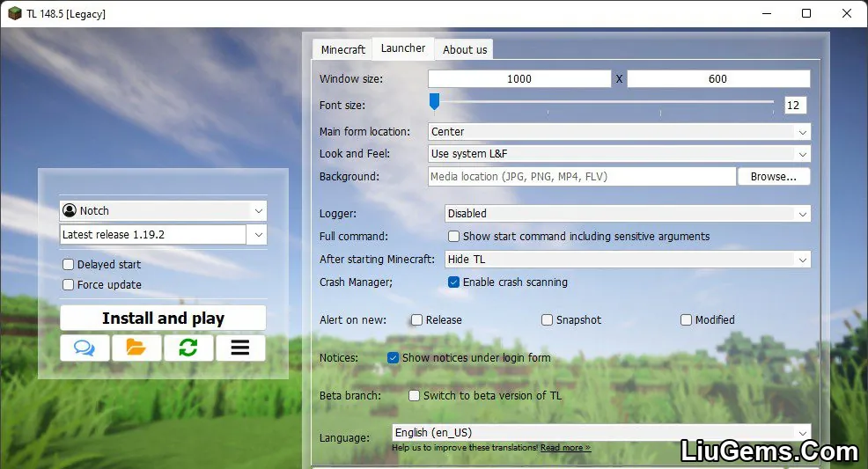Image resolution: width=868 pixels, height=469 pixels.
Task: Enable the Force update checkbox
Action: (x=68, y=285)
